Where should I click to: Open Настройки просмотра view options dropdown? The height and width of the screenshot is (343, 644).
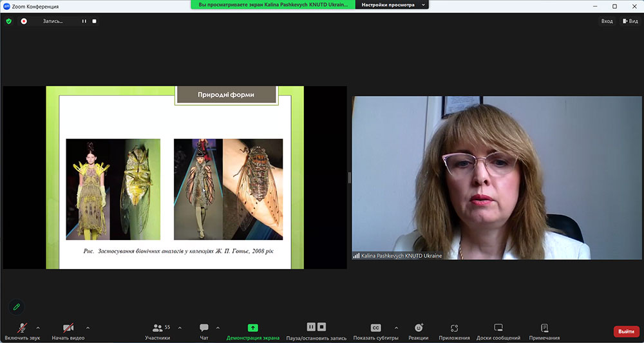click(392, 5)
